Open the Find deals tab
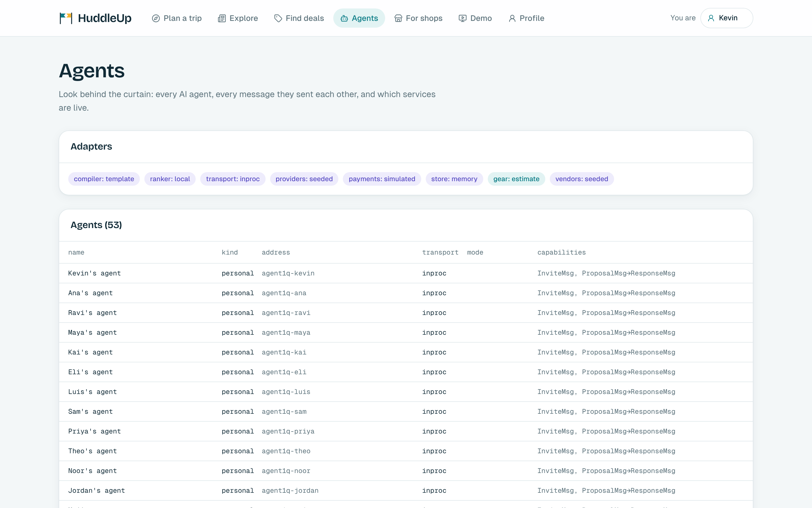This screenshot has height=508, width=812. pyautogui.click(x=299, y=18)
